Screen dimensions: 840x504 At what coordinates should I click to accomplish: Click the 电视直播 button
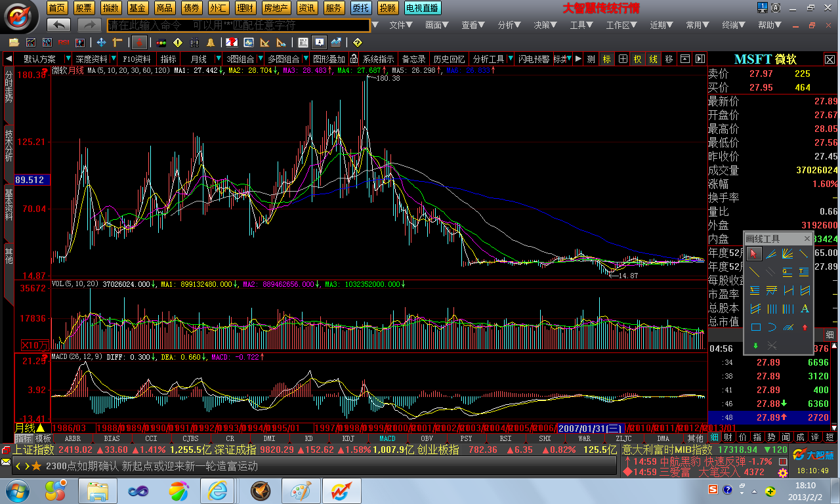tap(423, 8)
